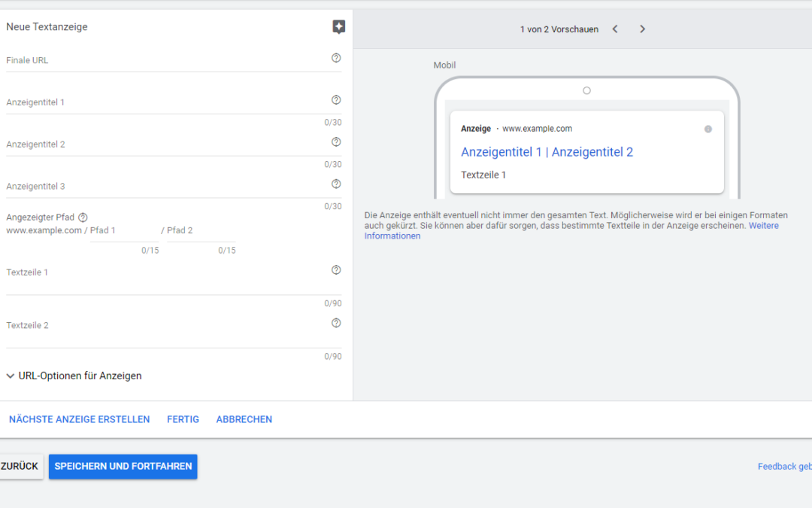
Task: Click Nächste Anzeige erstellen
Action: pyautogui.click(x=79, y=419)
